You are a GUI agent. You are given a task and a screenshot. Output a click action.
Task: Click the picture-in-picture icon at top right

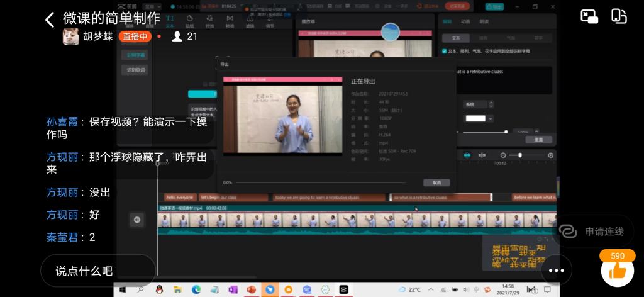(589, 17)
